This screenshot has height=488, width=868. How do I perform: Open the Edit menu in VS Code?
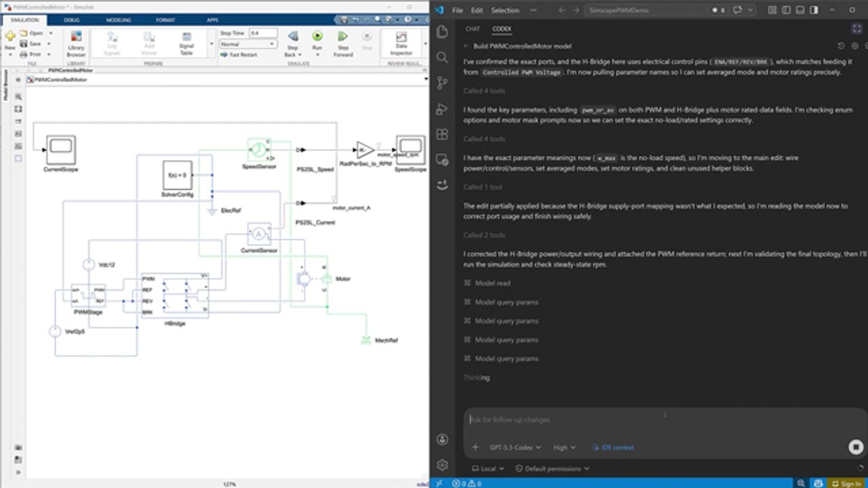pos(477,10)
